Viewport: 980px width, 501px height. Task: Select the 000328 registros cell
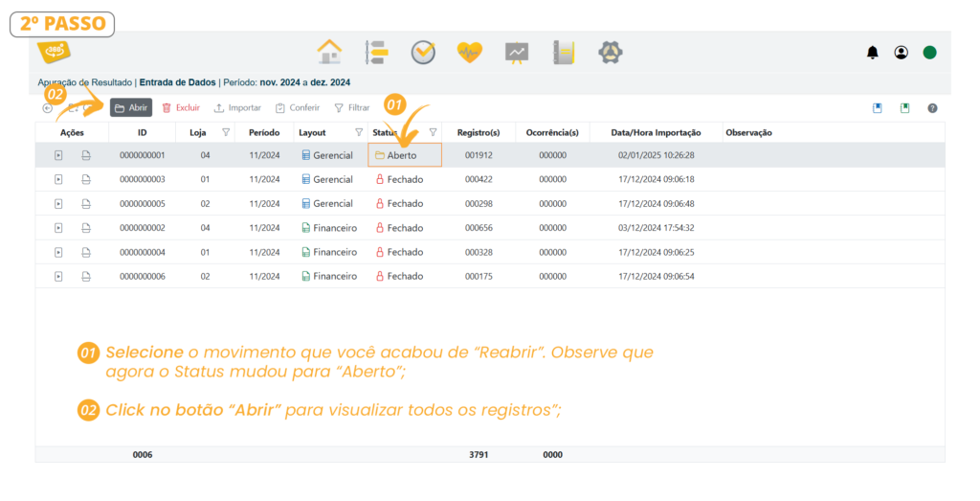pos(479,253)
